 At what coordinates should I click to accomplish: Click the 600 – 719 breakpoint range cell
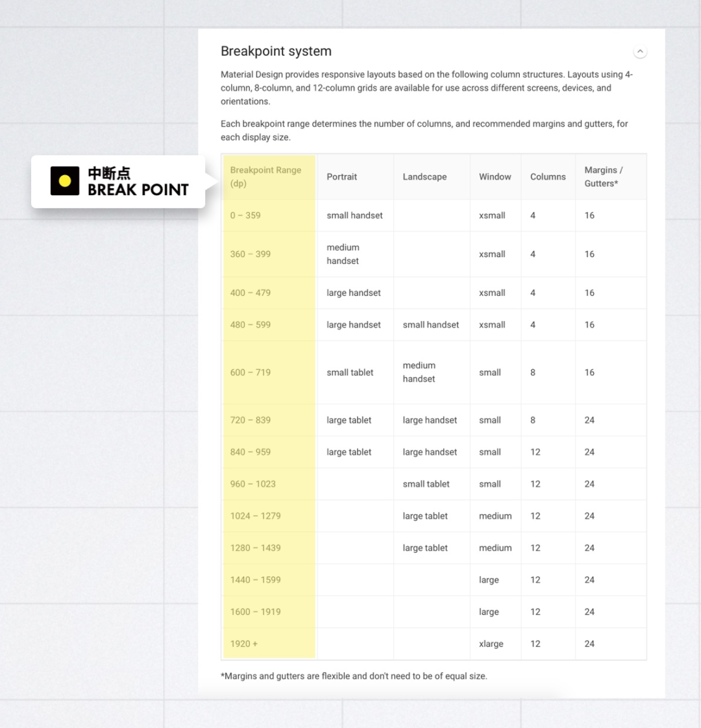pyautogui.click(x=250, y=372)
